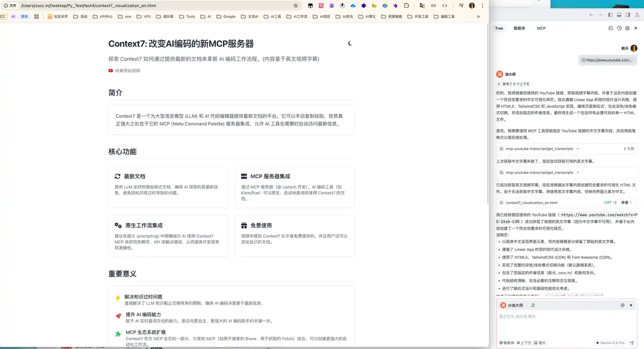Viewport: 644px width, 349px height.
Task: Toggle Trae's left sidebar layout
Action: tap(610, 15)
